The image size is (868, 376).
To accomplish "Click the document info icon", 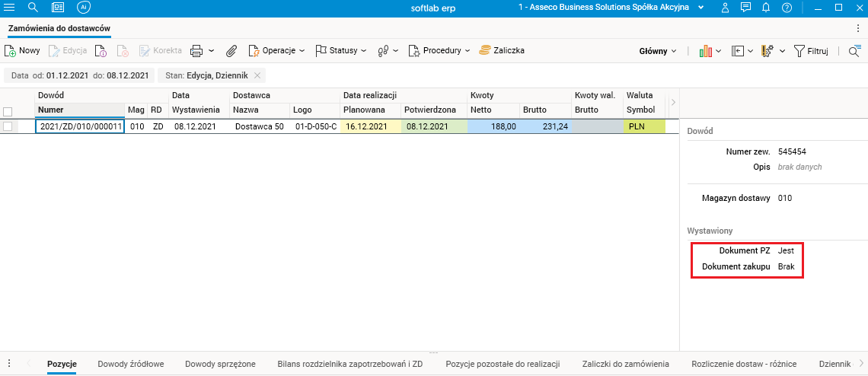I will 101,51.
